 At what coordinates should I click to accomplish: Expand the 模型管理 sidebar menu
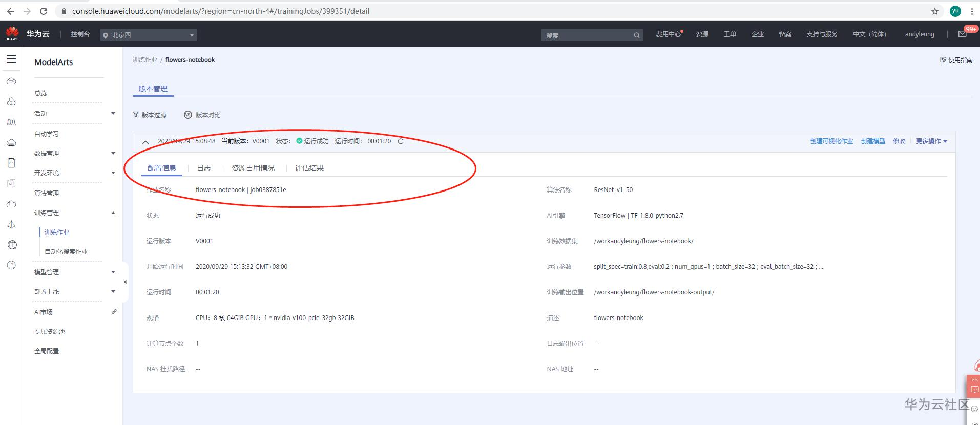[113, 272]
